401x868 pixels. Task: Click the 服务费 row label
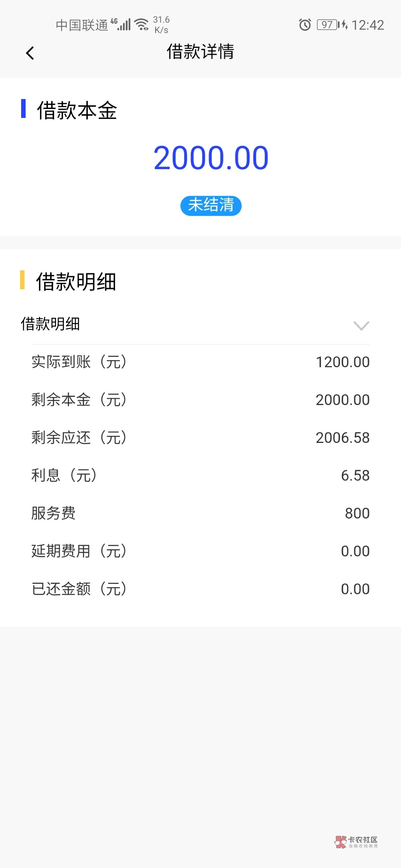pyautogui.click(x=53, y=513)
